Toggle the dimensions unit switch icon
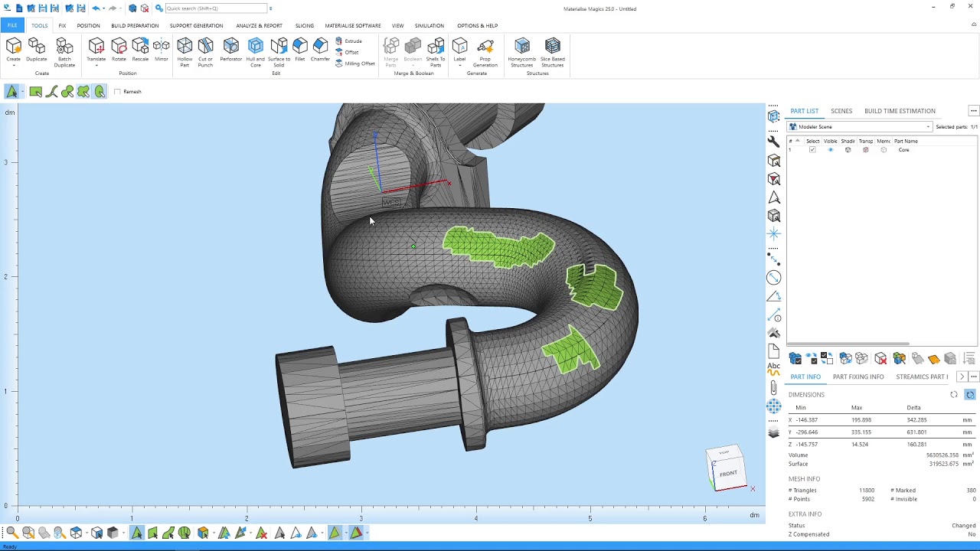This screenshot has height=551, width=980. (970, 395)
